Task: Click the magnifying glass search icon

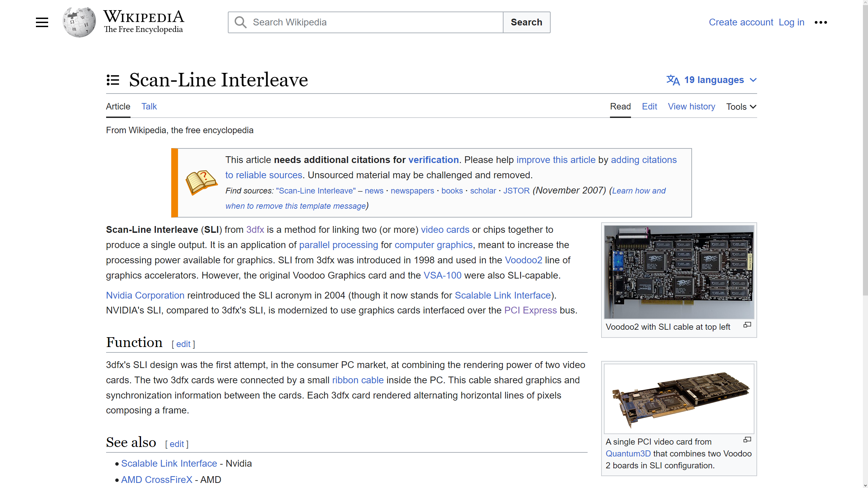Action: coord(241,22)
